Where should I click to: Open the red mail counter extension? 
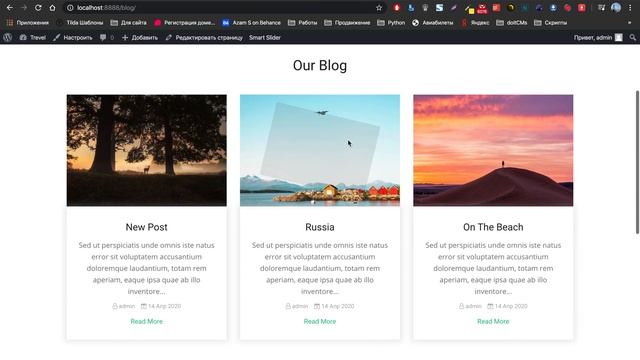tap(482, 8)
